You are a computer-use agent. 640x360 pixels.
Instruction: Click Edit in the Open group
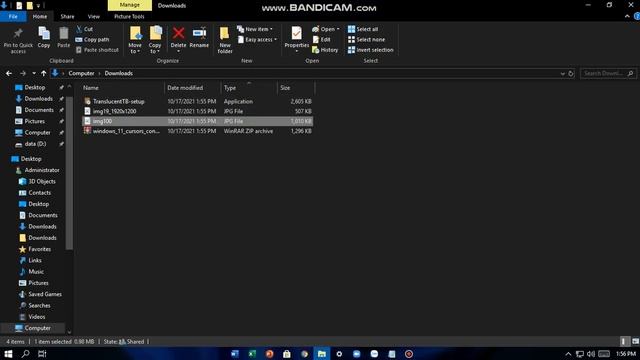point(321,40)
